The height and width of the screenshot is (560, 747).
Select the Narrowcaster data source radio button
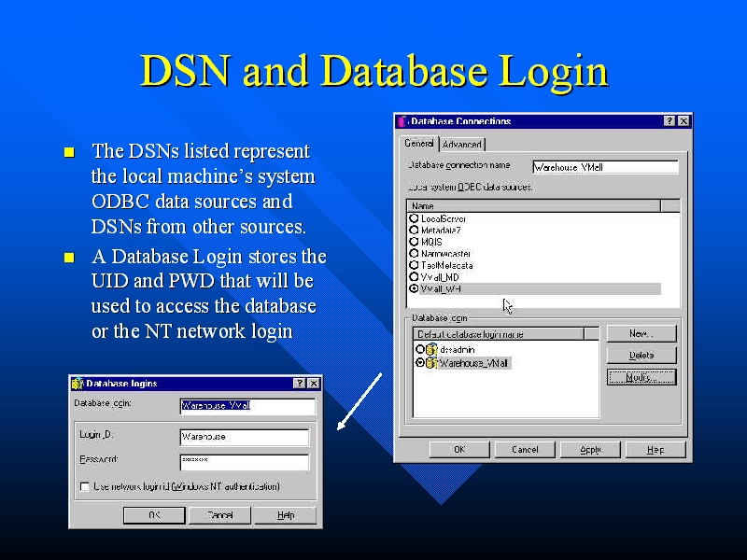pos(414,254)
